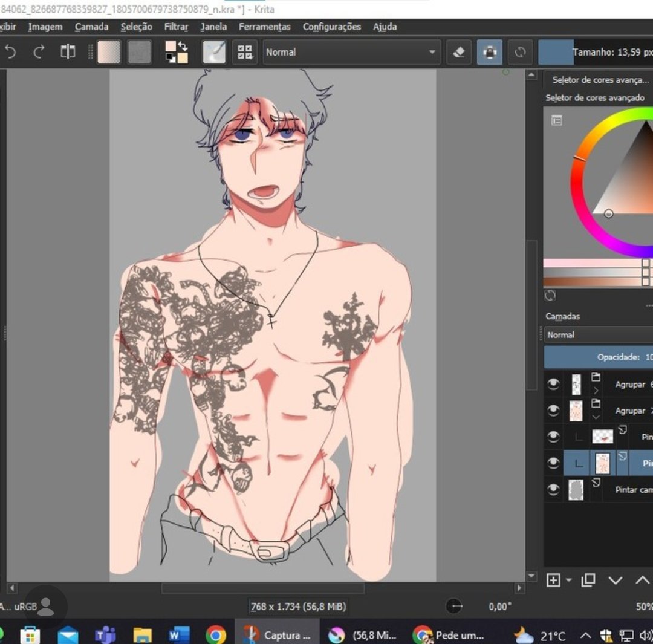
Task: Refresh the color history below shade bars
Action: 550,295
